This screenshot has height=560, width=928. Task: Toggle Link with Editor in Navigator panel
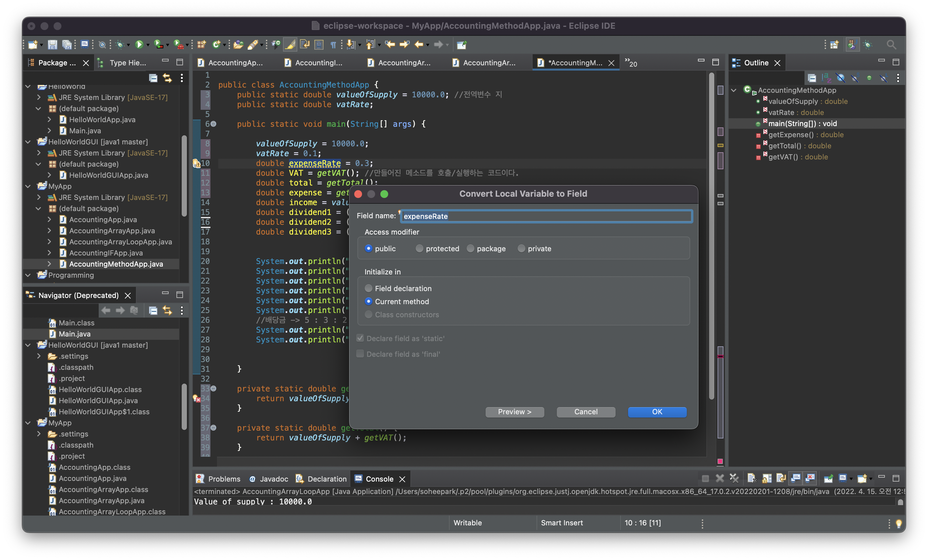[x=167, y=310]
